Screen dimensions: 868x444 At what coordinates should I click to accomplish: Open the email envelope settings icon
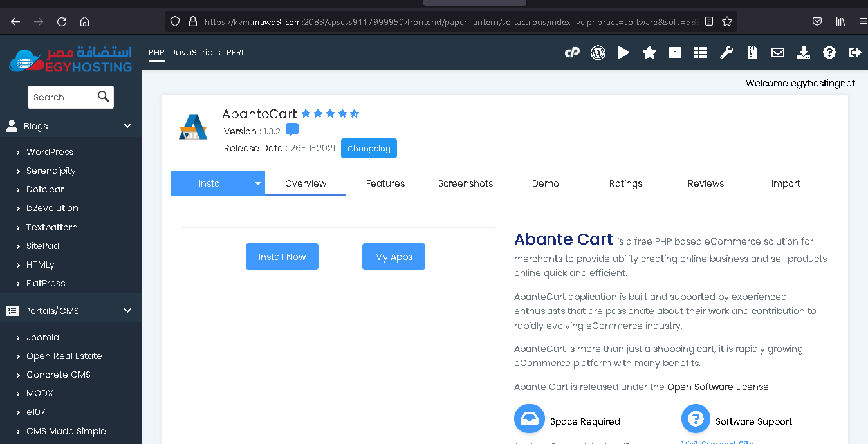click(778, 53)
